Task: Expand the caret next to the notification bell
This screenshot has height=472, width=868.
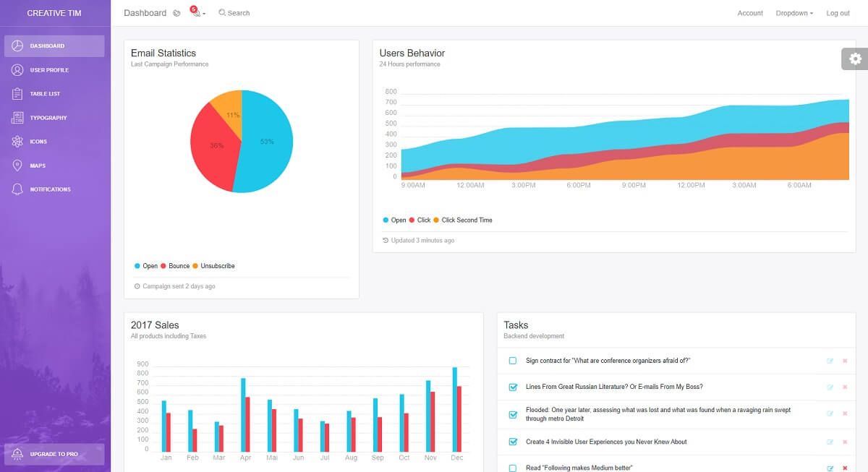Action: coord(203,14)
